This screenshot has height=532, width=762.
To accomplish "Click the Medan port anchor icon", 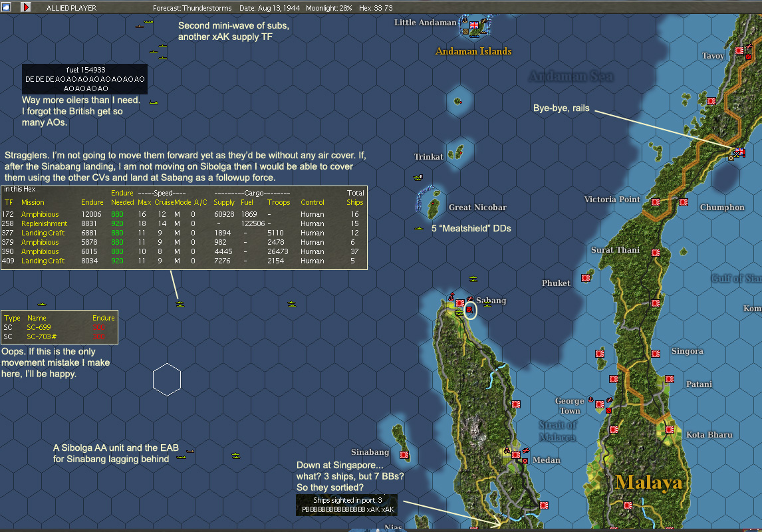I will tap(507, 450).
